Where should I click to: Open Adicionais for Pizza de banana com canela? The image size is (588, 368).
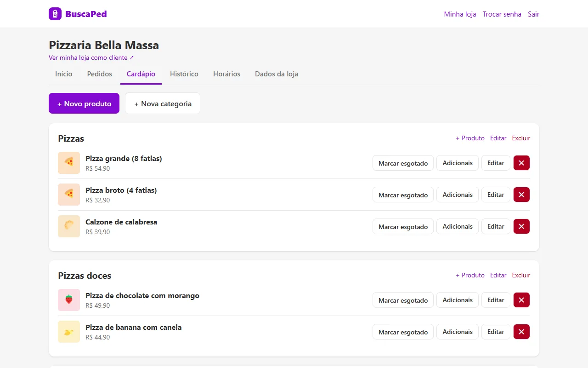(458, 332)
